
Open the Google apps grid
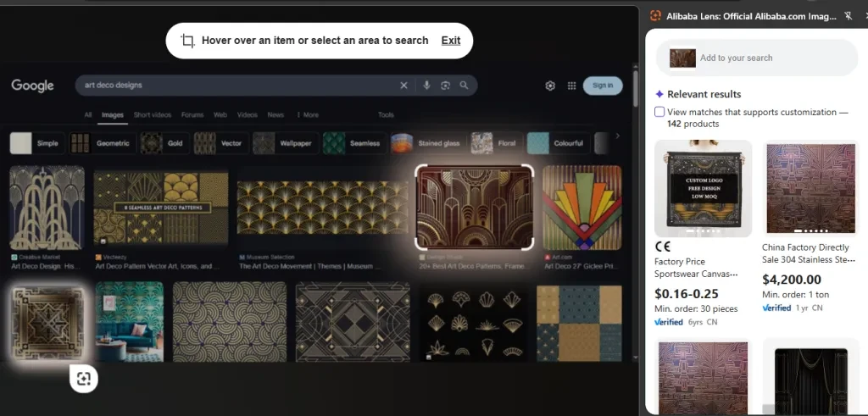572,86
